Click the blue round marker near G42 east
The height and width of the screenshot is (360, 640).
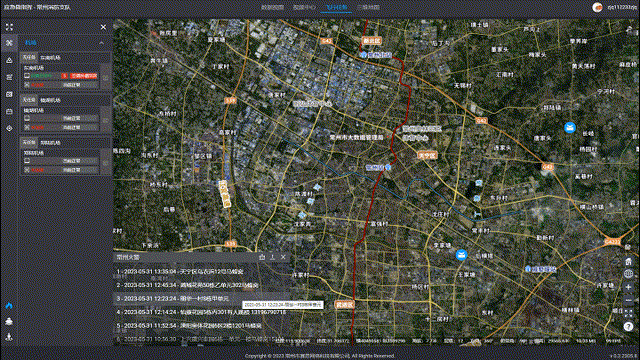570,127
